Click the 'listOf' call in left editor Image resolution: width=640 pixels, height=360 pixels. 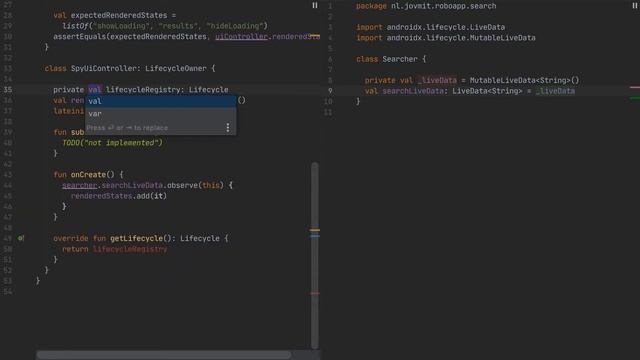pos(76,26)
